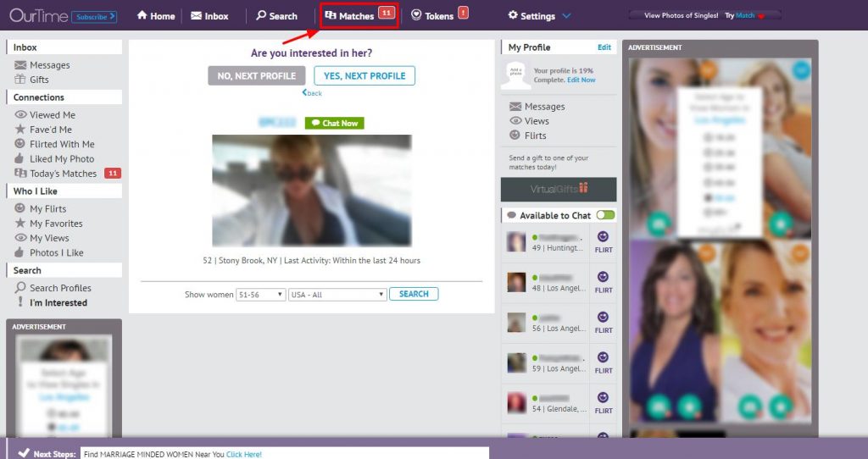Click the star icon beside Fave'd Me

(x=20, y=129)
